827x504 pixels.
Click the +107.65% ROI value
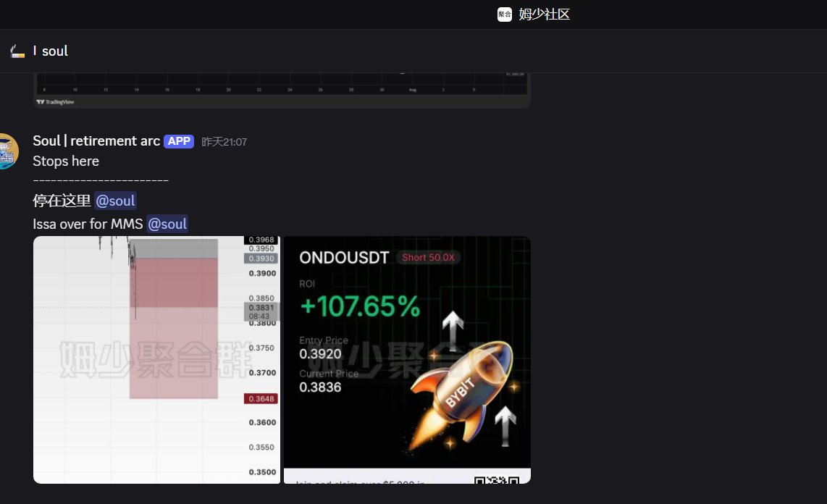(x=360, y=306)
